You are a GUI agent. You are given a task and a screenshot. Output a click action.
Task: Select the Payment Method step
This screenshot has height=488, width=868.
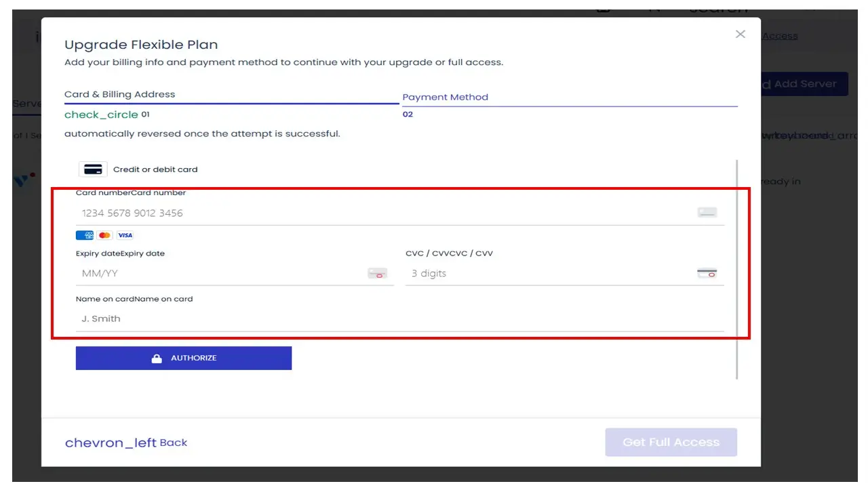tap(446, 97)
